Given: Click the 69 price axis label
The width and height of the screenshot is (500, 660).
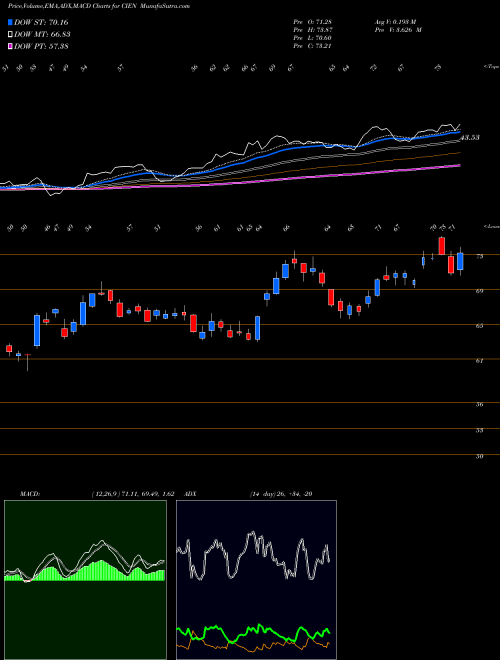Looking at the screenshot, I should (x=479, y=291).
